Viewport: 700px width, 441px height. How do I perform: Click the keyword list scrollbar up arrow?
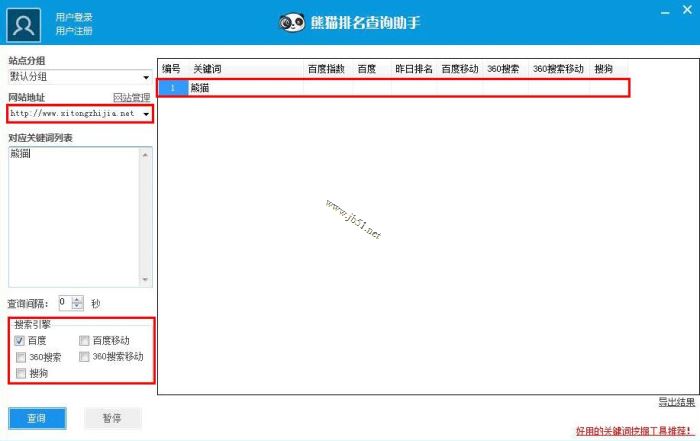point(145,154)
